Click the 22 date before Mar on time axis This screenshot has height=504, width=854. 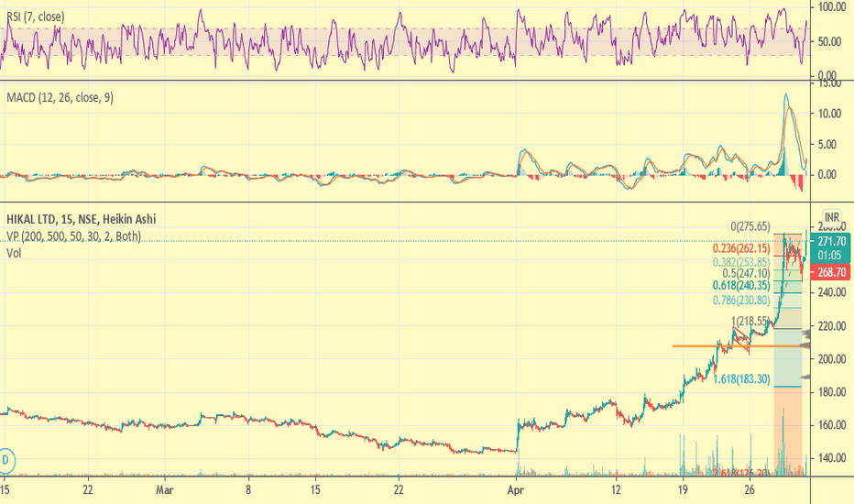pyautogui.click(x=88, y=490)
